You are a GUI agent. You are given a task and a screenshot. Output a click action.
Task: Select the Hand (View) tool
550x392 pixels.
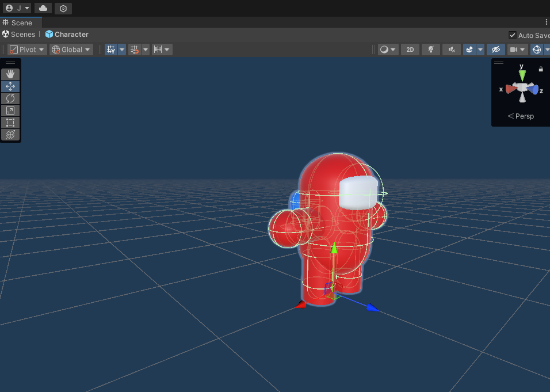(10, 74)
